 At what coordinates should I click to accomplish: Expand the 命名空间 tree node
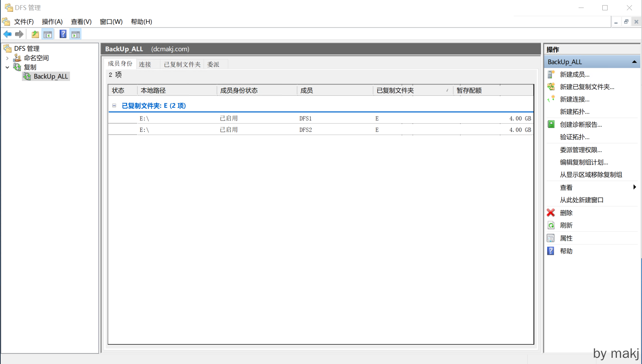[x=7, y=58]
